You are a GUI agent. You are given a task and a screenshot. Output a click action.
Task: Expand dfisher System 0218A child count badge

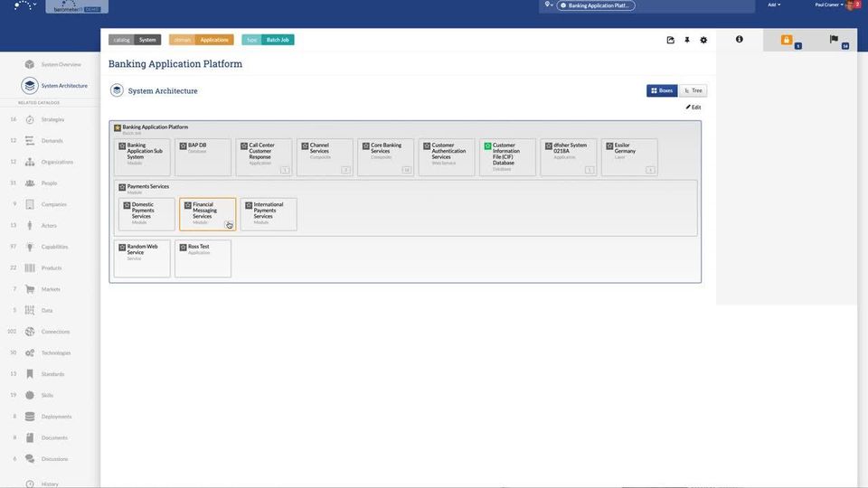click(x=590, y=170)
